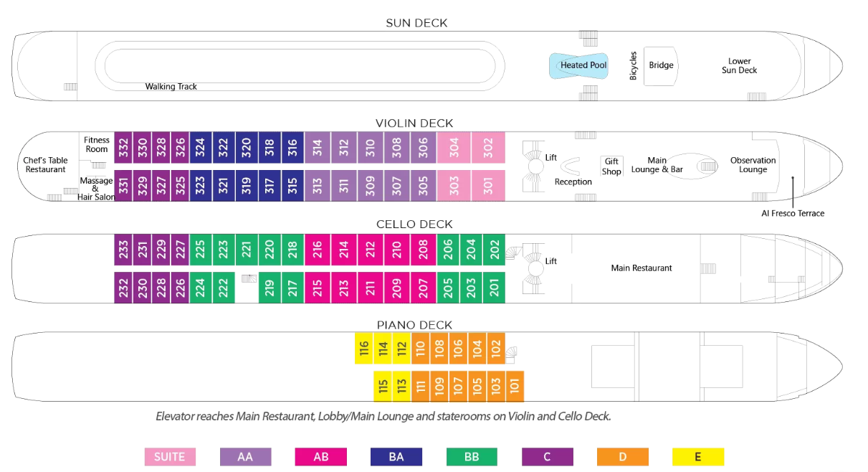Click the orange D legend swatch

(623, 456)
